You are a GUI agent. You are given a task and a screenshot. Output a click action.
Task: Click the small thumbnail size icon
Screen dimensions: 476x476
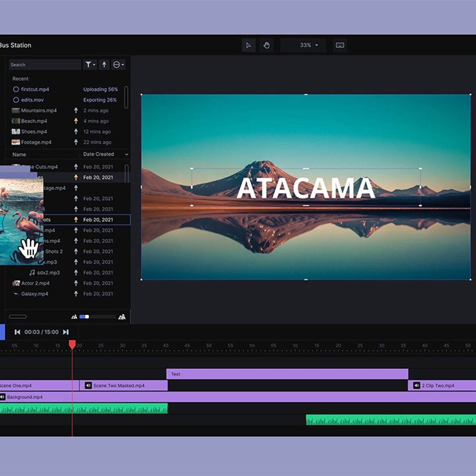[74, 317]
